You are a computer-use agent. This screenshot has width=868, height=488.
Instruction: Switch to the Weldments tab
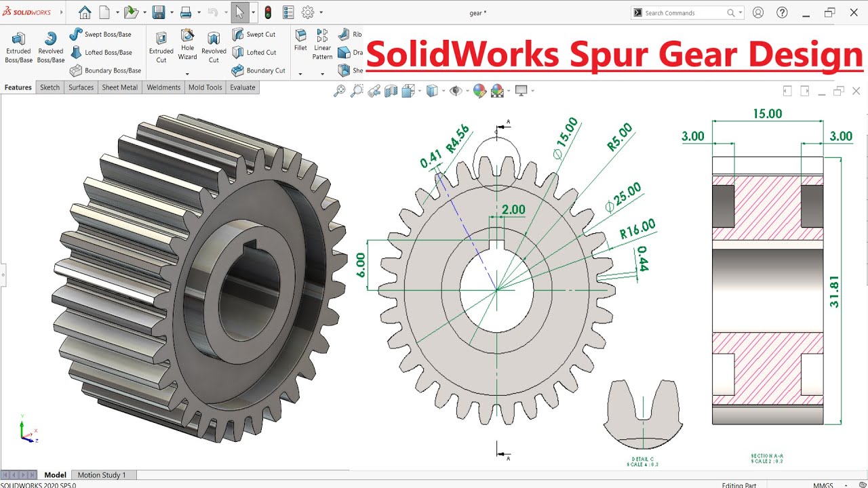tap(163, 87)
